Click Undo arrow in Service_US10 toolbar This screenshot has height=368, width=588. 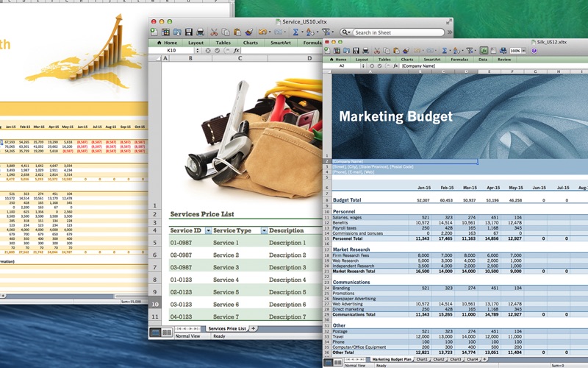coord(262,32)
